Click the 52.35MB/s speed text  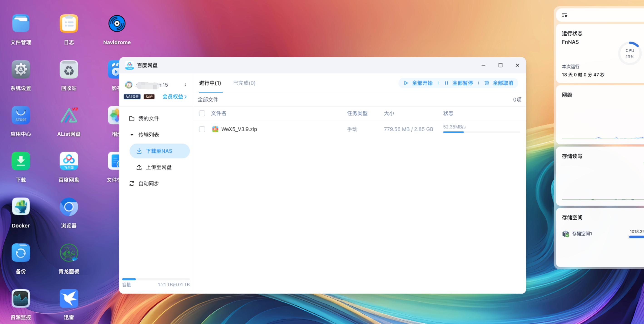(454, 127)
